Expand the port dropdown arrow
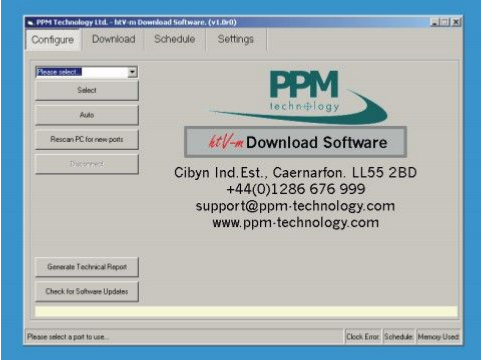The height and width of the screenshot is (361, 481). coord(132,72)
